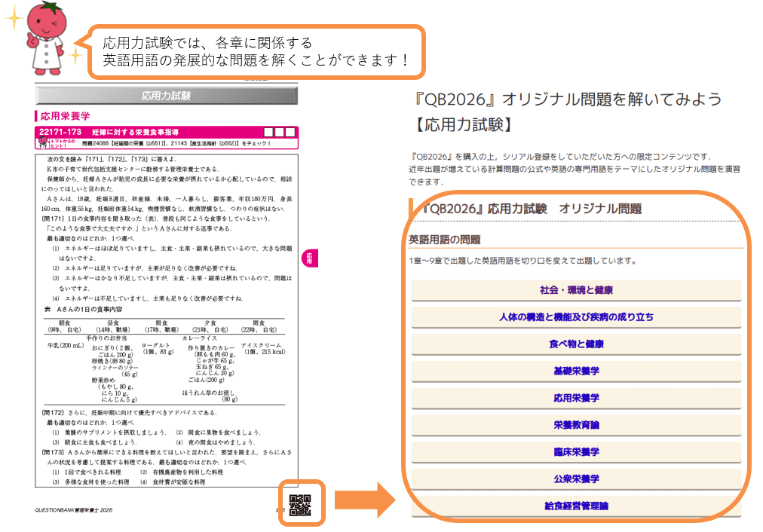Go to 栄養教育論 questions

pyautogui.click(x=576, y=425)
